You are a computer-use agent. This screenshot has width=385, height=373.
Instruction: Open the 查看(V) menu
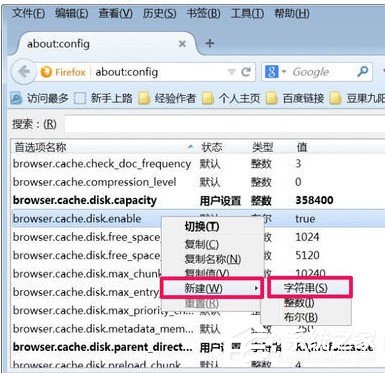(115, 13)
